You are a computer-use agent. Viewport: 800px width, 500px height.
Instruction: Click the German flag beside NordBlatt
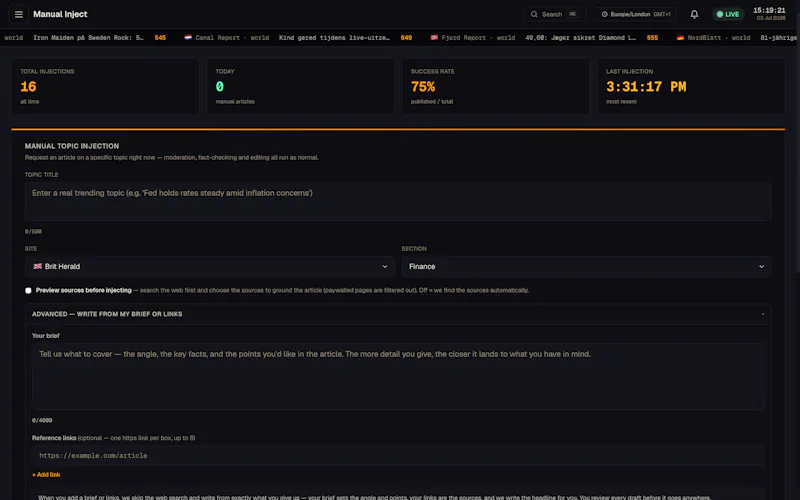(680, 37)
